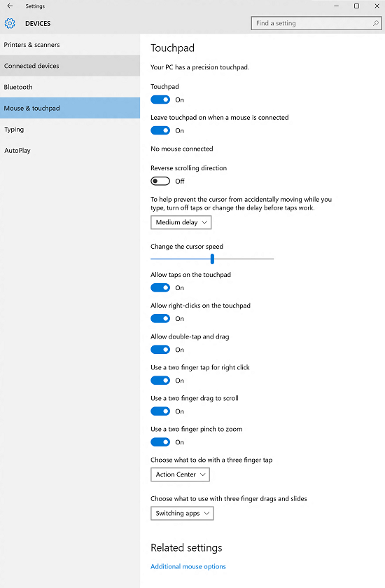Image resolution: width=385 pixels, height=588 pixels.
Task: Open the Medium delay dropdown
Action: click(181, 222)
